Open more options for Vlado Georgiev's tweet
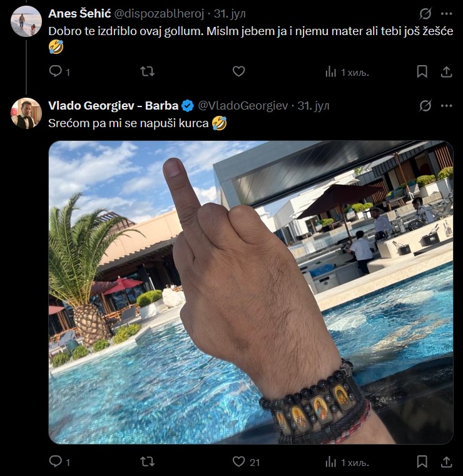 [x=446, y=105]
